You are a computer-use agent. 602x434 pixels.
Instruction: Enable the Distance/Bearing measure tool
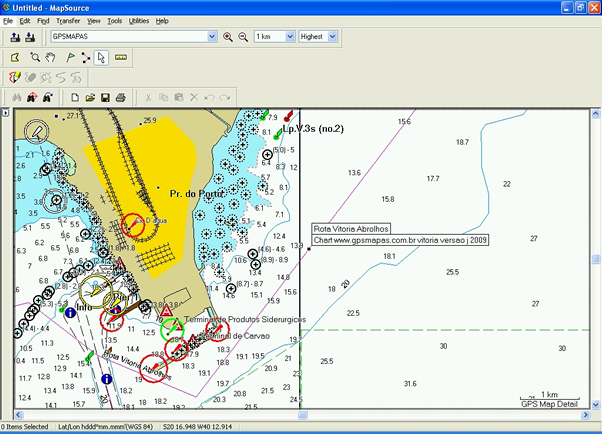(121, 57)
